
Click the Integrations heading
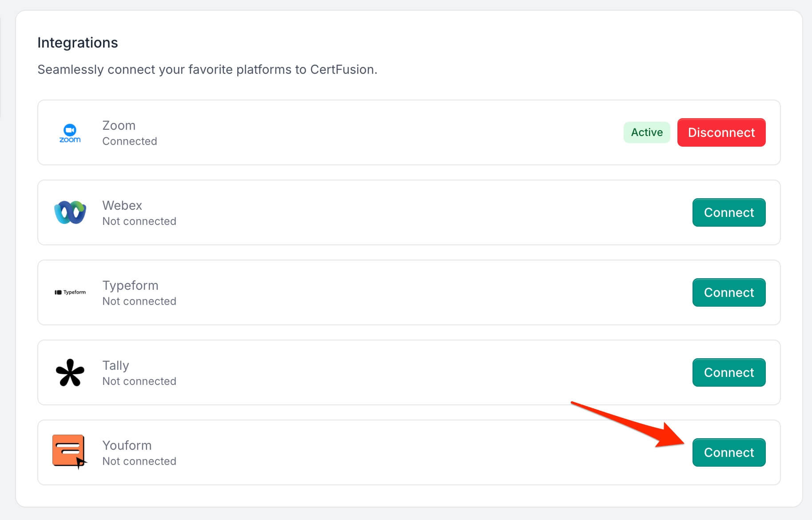[x=78, y=43]
